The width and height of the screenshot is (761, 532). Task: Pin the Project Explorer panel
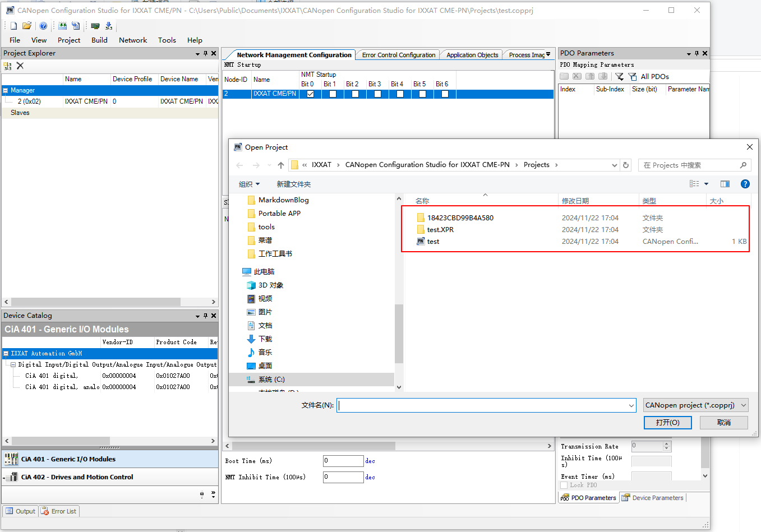click(x=205, y=53)
